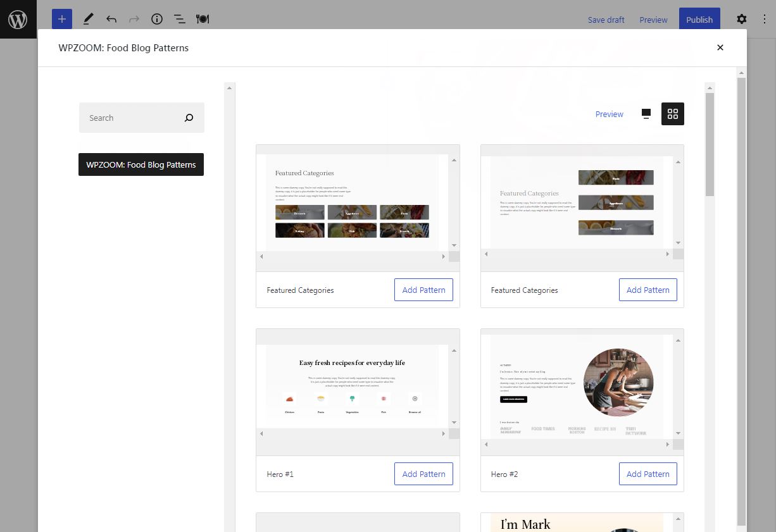Add the Hero #1 pattern
The width and height of the screenshot is (776, 532).
coord(423,474)
